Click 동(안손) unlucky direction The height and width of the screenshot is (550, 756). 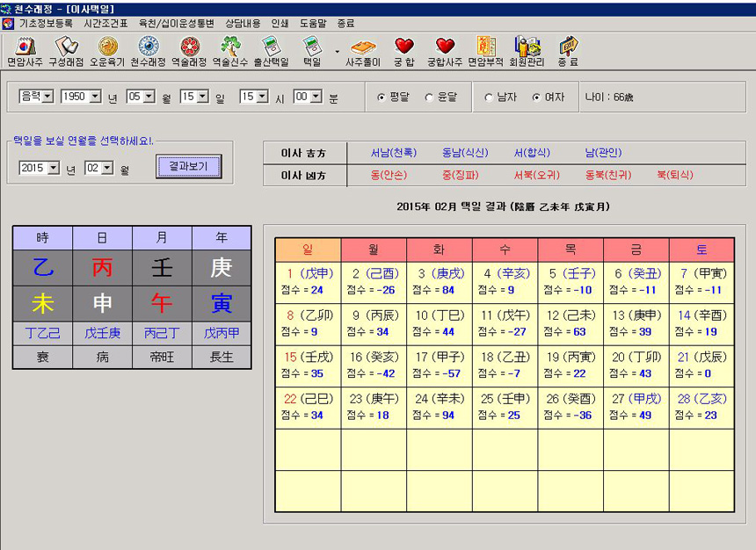pos(389,175)
